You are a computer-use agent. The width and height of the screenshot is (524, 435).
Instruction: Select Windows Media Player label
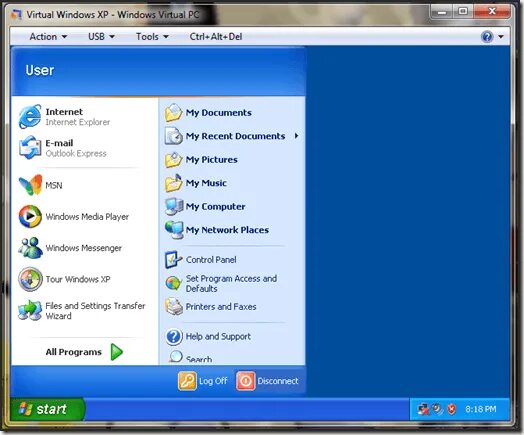coord(87,217)
